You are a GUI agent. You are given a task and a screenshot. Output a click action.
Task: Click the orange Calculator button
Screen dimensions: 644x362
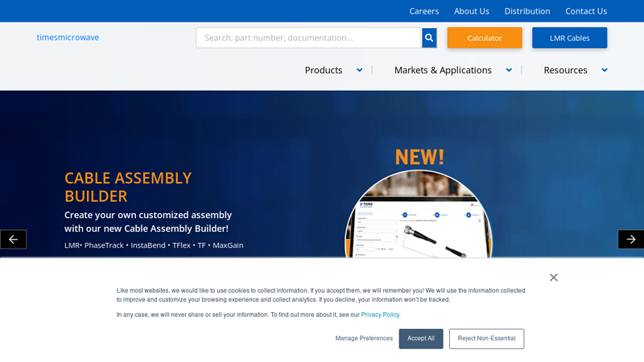485,38
